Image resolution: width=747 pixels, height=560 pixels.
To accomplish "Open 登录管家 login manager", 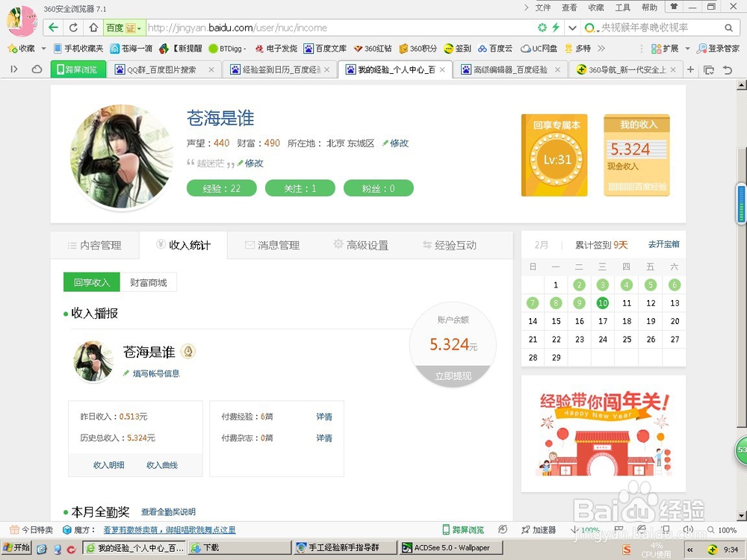I will 718,49.
